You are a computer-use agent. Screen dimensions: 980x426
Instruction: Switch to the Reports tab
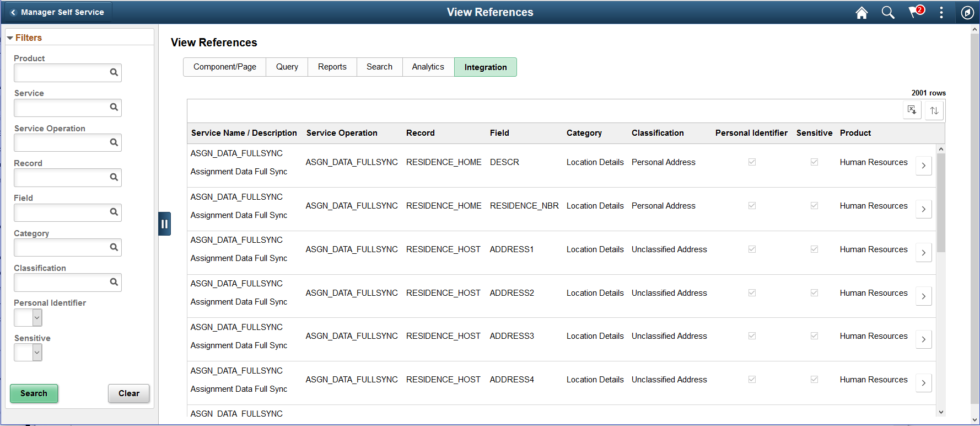(332, 67)
